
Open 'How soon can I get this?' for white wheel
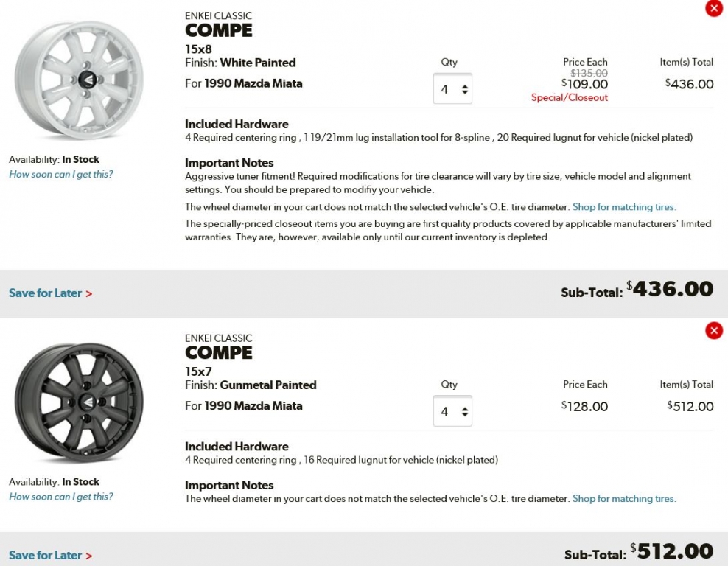pos(61,174)
